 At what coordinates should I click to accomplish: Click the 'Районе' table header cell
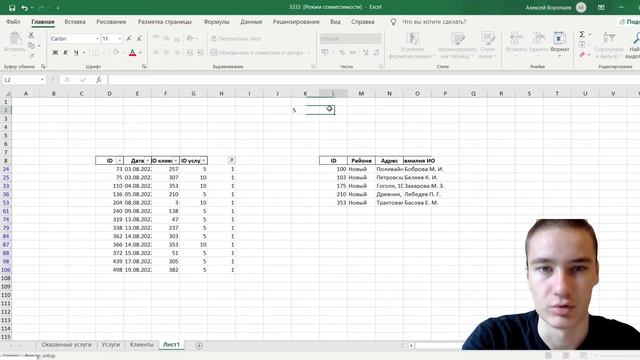pyautogui.click(x=361, y=161)
